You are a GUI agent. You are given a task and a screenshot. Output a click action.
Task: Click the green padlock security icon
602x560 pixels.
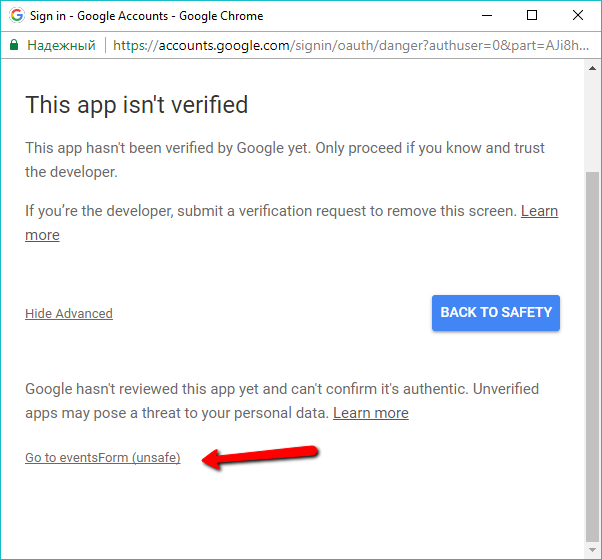click(x=14, y=45)
